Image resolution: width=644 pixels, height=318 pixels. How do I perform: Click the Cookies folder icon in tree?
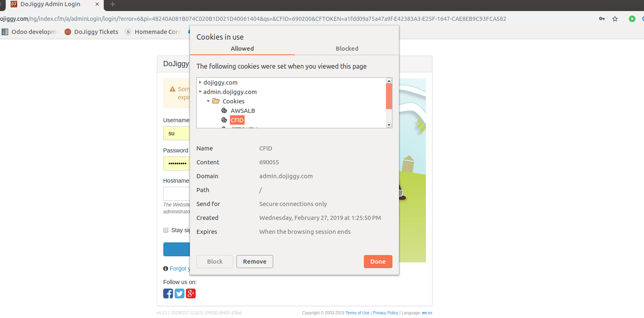pyautogui.click(x=216, y=101)
